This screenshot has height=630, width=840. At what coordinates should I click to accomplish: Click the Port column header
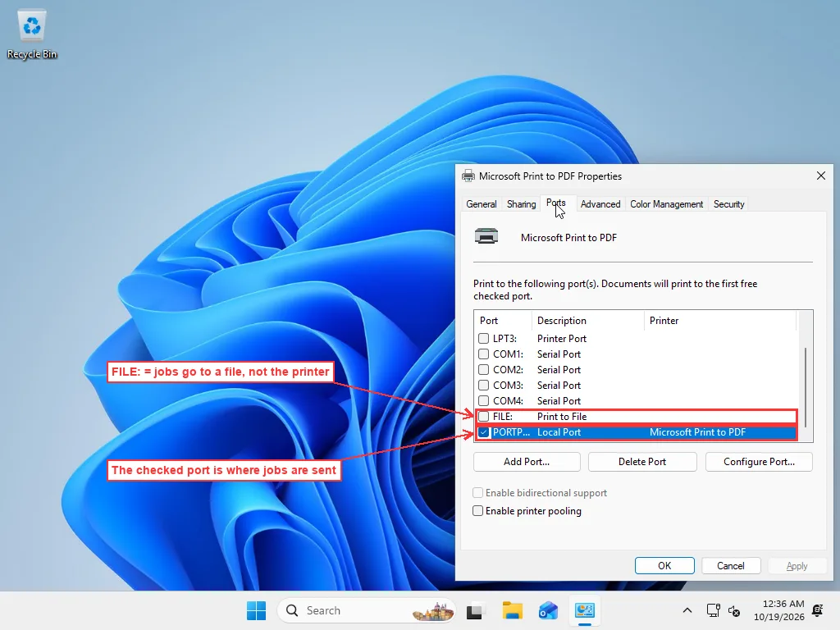tap(503, 321)
